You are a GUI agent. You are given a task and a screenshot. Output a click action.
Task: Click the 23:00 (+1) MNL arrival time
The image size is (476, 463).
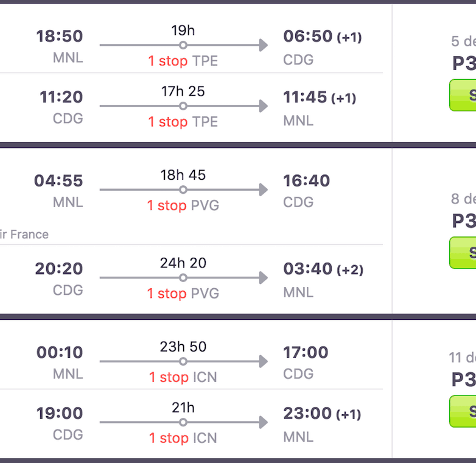[x=321, y=414]
